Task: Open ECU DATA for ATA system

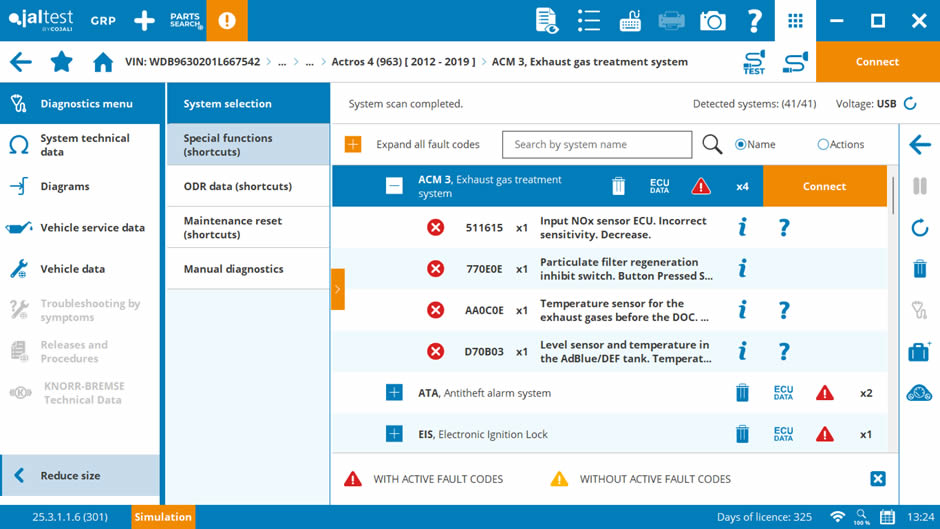Action: (784, 393)
